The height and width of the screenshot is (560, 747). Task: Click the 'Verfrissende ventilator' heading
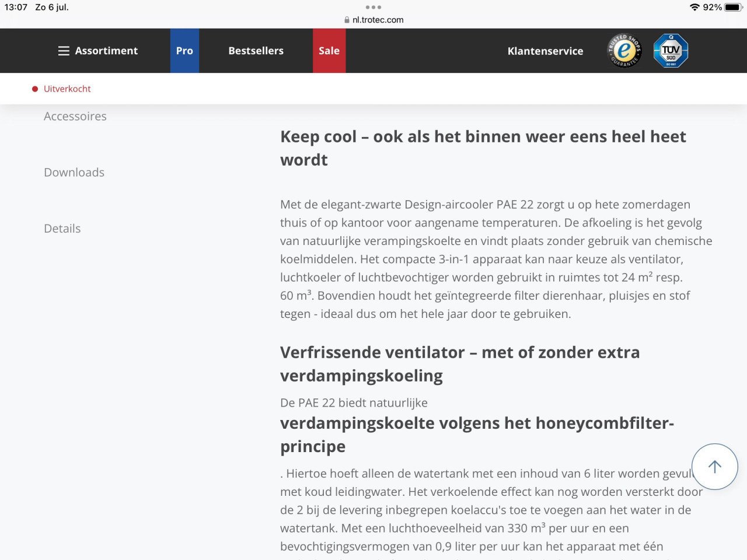pyautogui.click(x=460, y=364)
